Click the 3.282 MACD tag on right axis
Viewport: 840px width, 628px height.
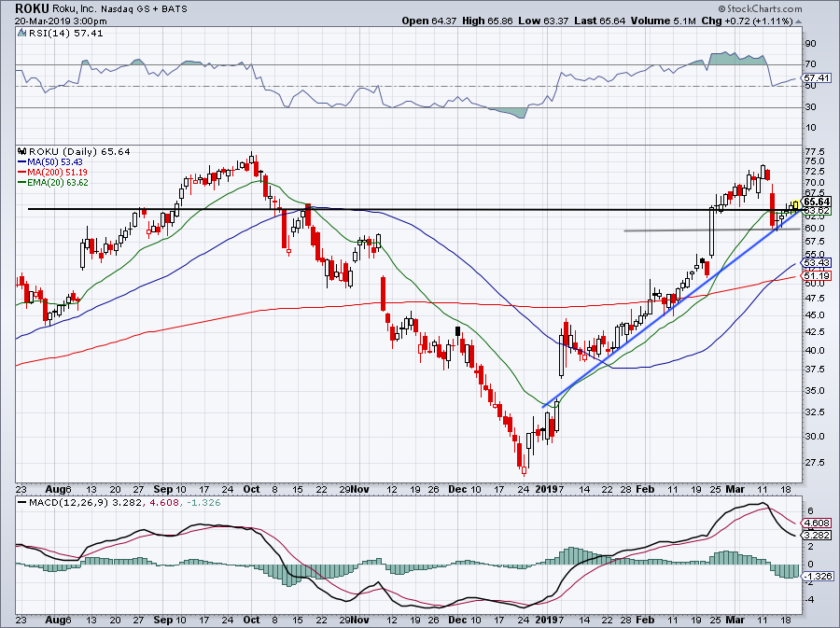point(817,535)
